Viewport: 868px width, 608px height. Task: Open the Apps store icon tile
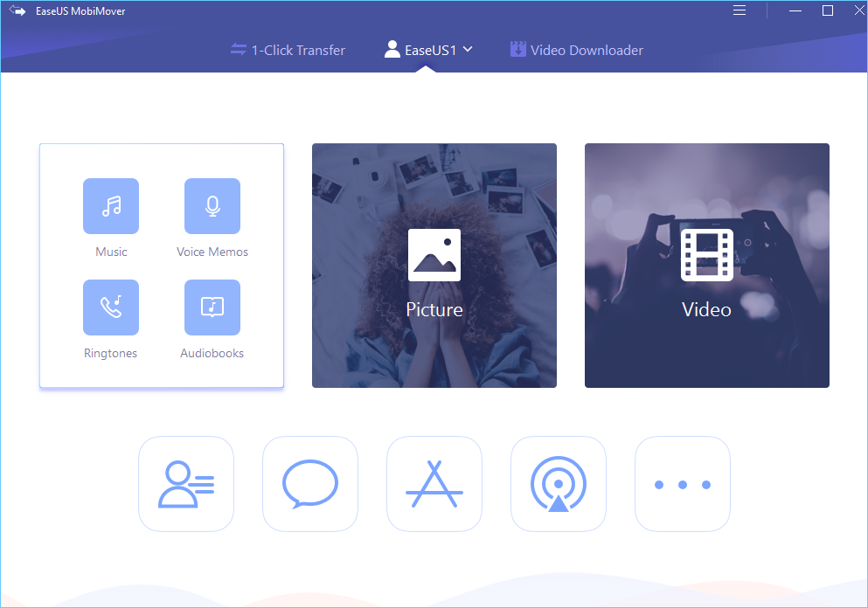pos(434,484)
